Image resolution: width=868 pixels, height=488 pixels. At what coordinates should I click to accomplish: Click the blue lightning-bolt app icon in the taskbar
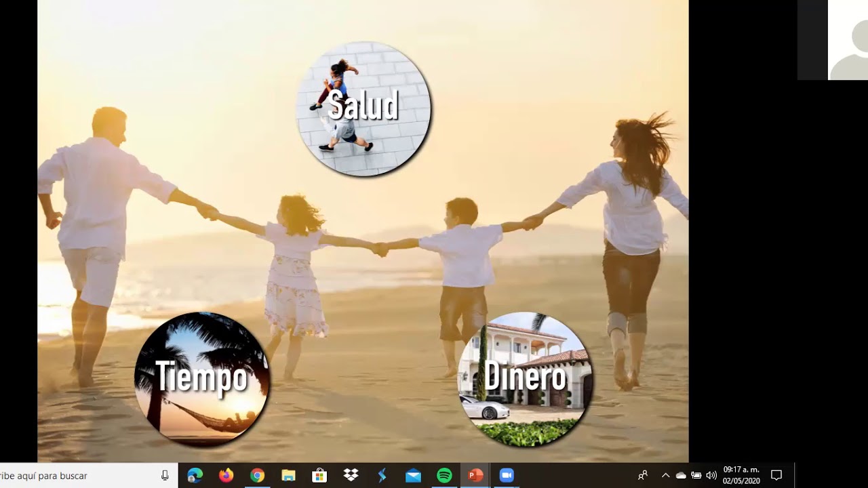[x=382, y=476]
